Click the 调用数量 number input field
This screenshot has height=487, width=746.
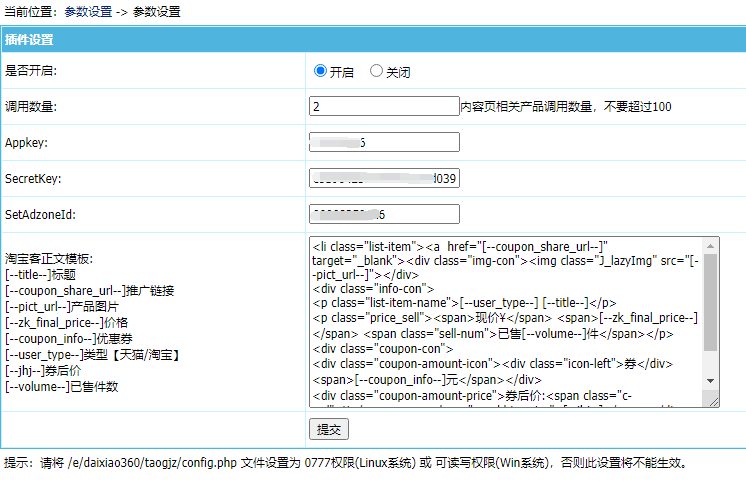(384, 106)
